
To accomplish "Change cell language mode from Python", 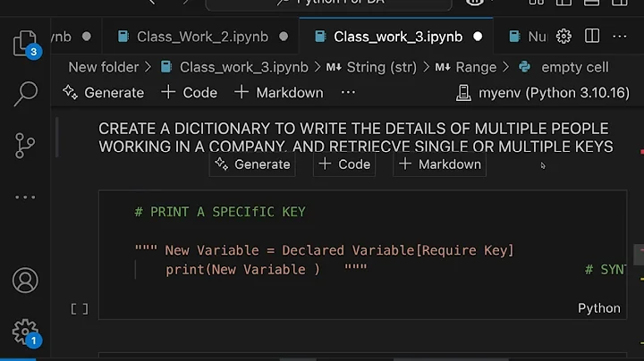I will coord(598,308).
